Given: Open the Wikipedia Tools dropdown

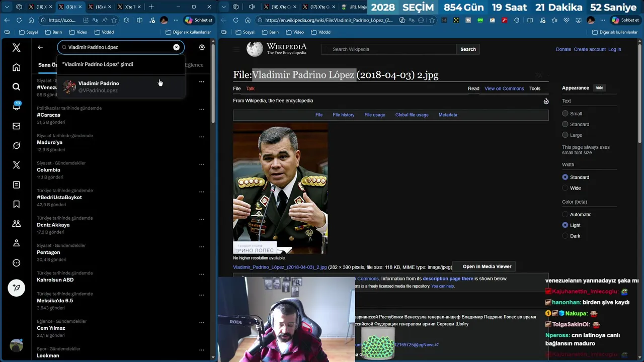Looking at the screenshot, I should point(534,88).
